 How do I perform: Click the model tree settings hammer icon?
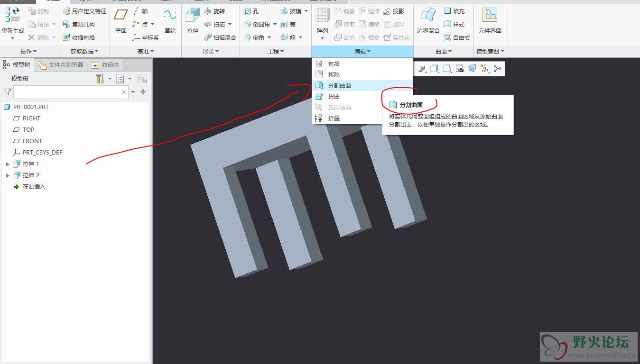(x=100, y=79)
